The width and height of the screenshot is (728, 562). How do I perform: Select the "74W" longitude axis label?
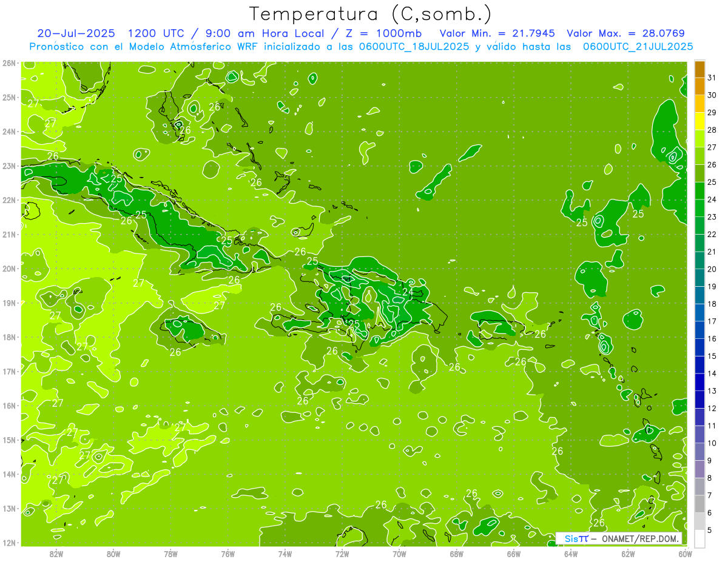[285, 554]
